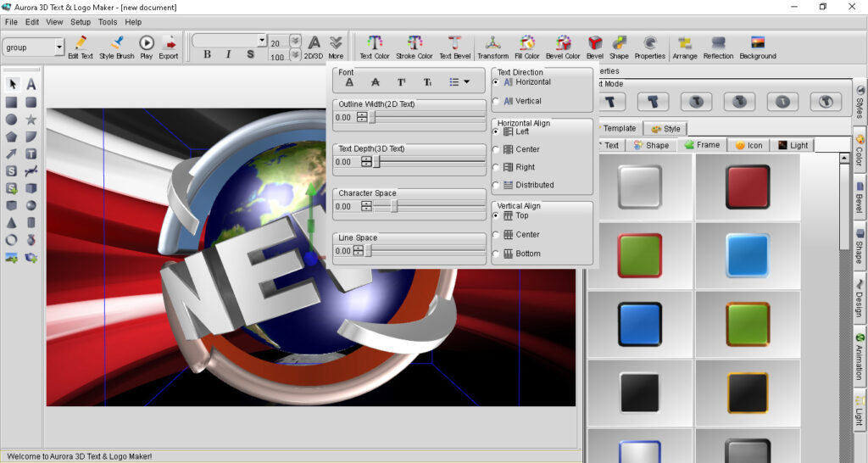The height and width of the screenshot is (463, 868).
Task: Switch to the Icon tab
Action: 748,145
